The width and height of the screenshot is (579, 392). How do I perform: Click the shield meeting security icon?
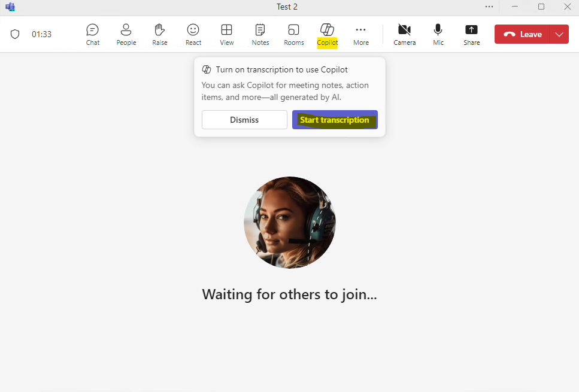[15, 34]
